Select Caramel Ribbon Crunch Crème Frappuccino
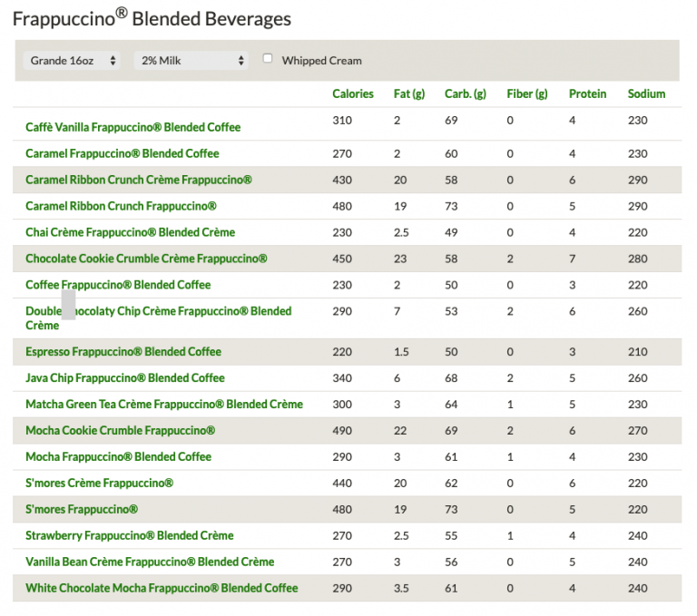 138,180
